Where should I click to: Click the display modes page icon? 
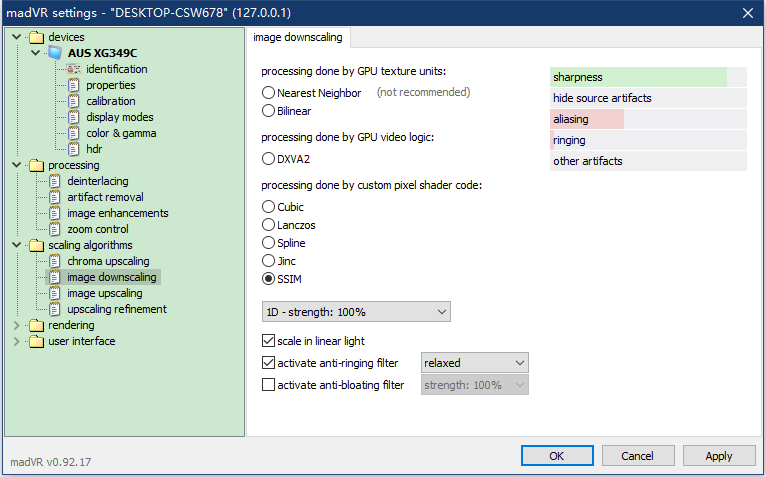[73, 117]
